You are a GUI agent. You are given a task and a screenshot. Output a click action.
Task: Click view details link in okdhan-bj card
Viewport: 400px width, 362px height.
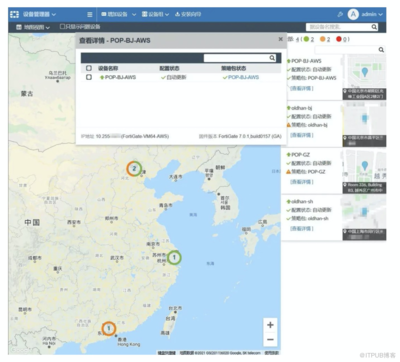[x=302, y=135]
